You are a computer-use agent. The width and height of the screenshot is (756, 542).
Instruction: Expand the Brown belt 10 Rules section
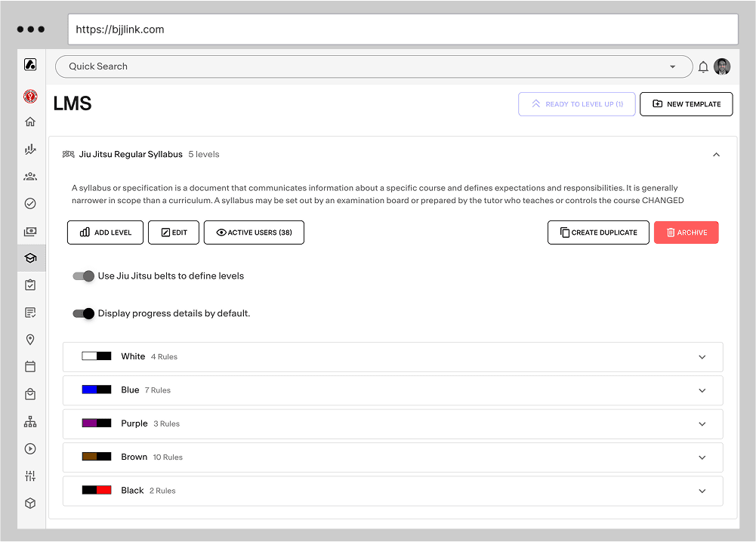click(x=702, y=457)
